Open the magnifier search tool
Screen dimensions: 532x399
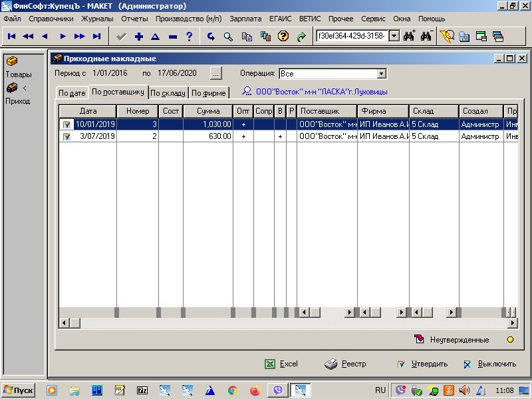229,37
